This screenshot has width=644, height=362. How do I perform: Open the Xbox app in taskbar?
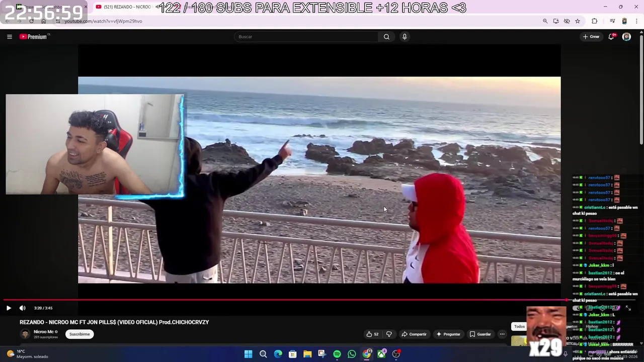click(x=382, y=354)
